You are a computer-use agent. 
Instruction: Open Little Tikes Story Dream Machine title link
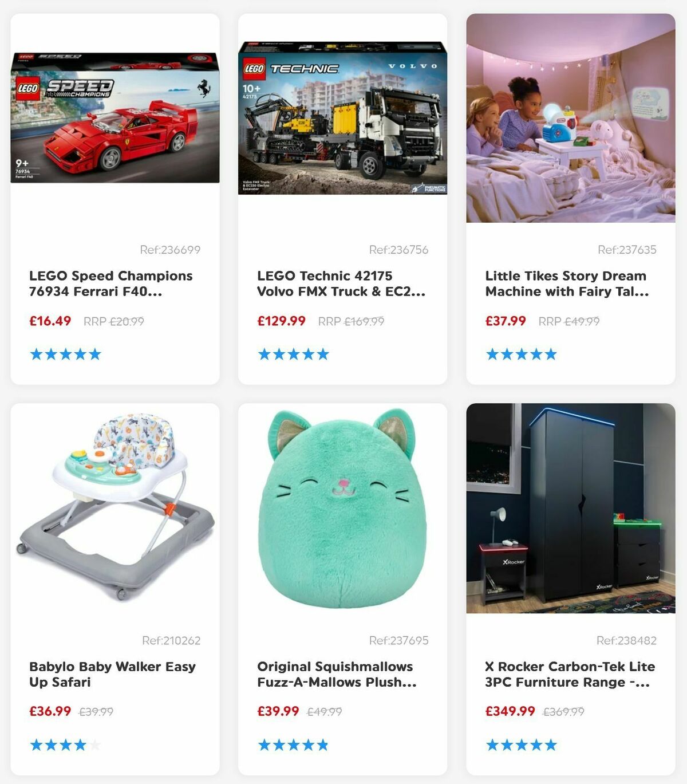coord(567,283)
